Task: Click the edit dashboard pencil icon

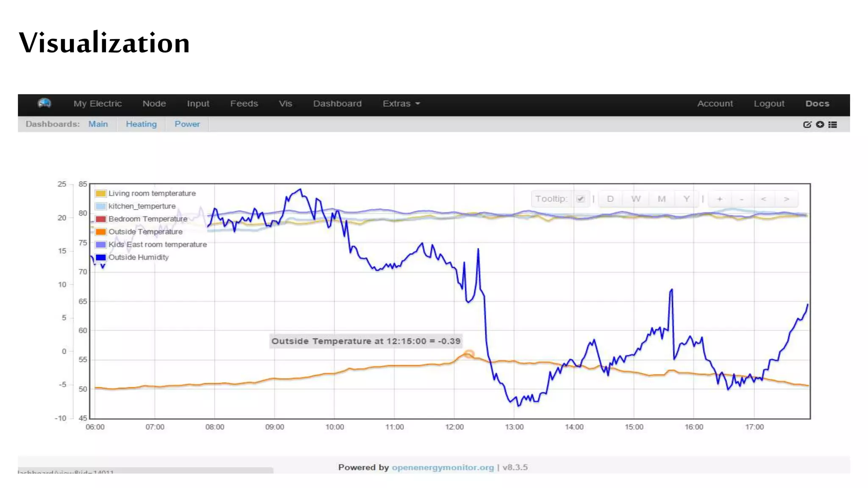Action: (x=807, y=125)
